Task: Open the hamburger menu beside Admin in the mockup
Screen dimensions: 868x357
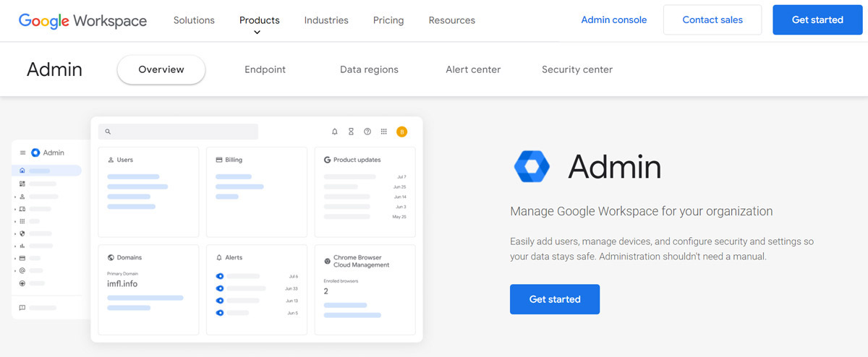Action: [22, 152]
